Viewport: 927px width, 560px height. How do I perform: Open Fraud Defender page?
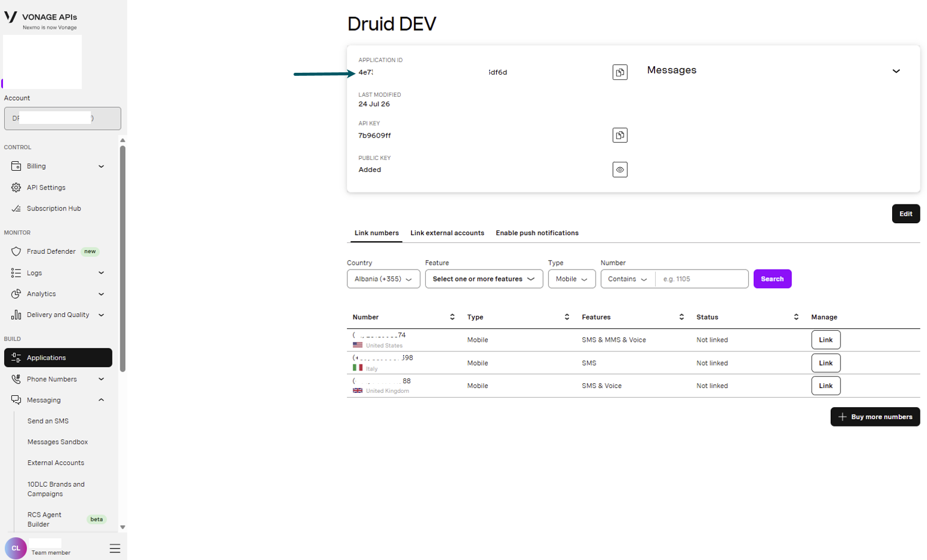coord(58,251)
